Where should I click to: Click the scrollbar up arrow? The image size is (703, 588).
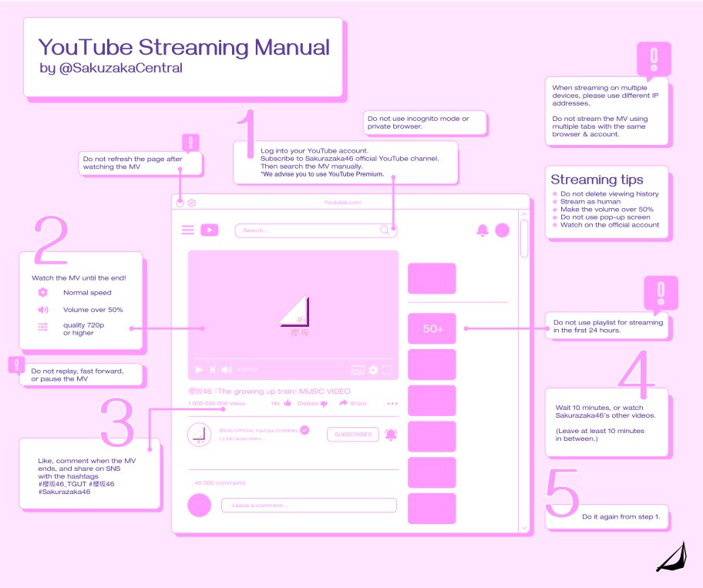(523, 214)
